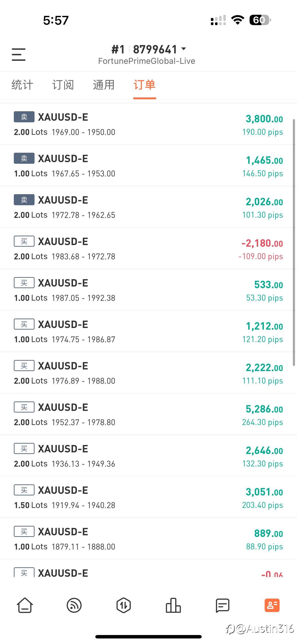Expand the account 8799641 dropdown arrow
Image resolution: width=297 pixels, height=644 pixels.
point(183,49)
